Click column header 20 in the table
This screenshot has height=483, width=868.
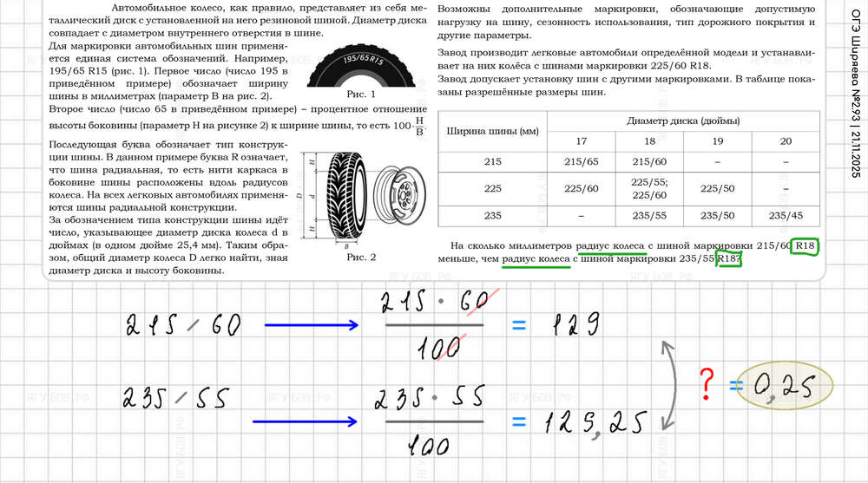pos(786,141)
